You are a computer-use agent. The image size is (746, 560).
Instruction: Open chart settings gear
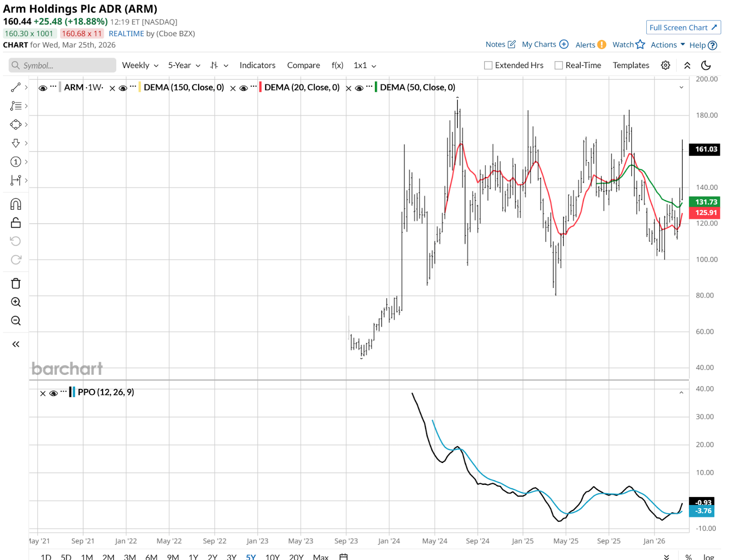point(665,65)
